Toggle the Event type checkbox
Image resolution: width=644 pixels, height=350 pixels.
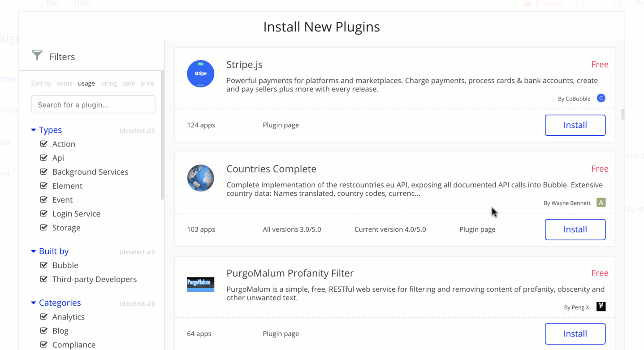pos(43,199)
